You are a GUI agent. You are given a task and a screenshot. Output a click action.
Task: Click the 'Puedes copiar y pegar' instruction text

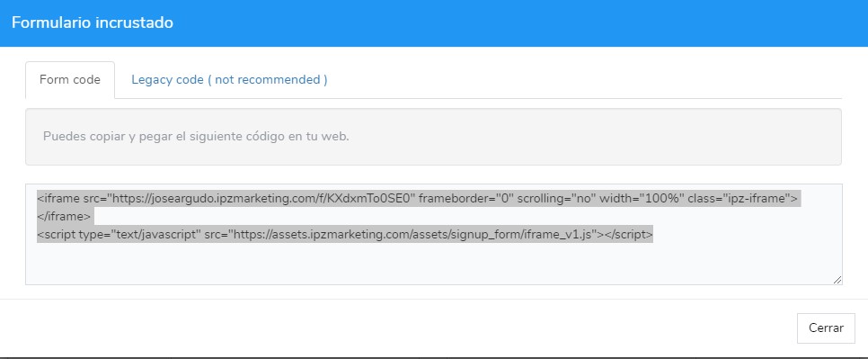pyautogui.click(x=196, y=136)
